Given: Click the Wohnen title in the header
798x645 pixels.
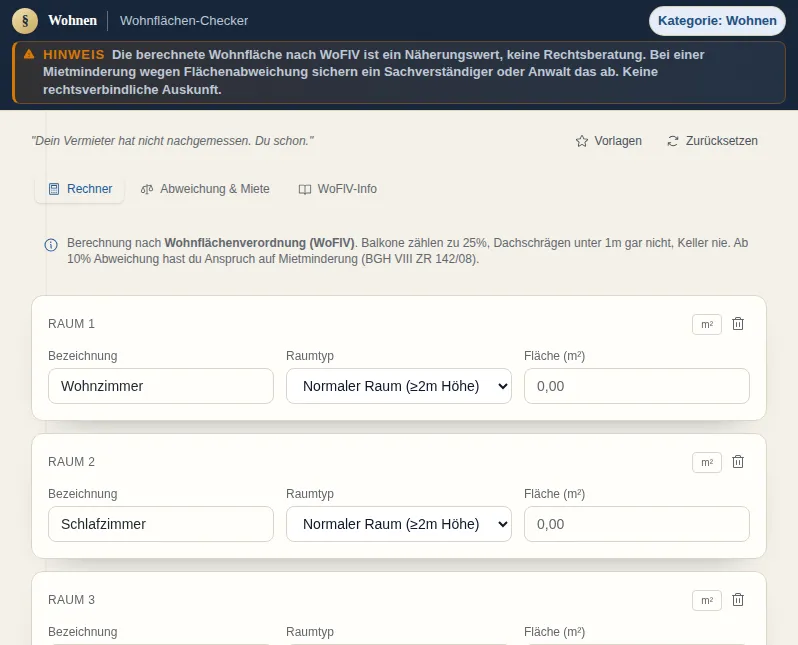Looking at the screenshot, I should (x=72, y=20).
